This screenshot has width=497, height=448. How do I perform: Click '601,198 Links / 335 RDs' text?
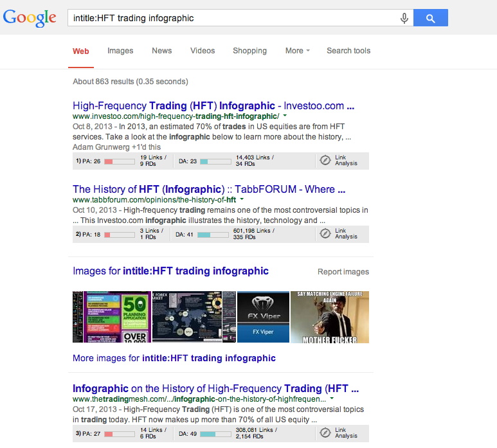tap(253, 234)
